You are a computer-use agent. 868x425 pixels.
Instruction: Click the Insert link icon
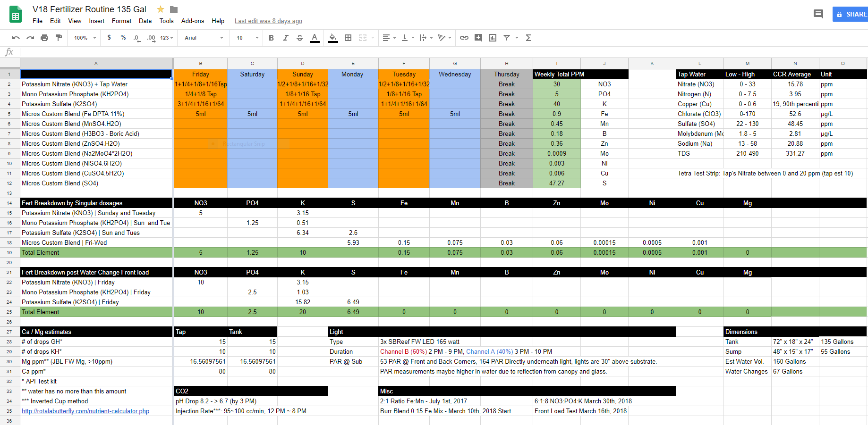(464, 38)
